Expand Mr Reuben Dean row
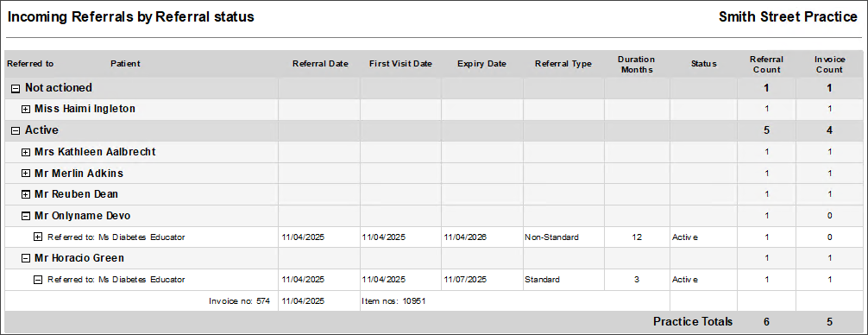The image size is (868, 335). click(x=26, y=195)
